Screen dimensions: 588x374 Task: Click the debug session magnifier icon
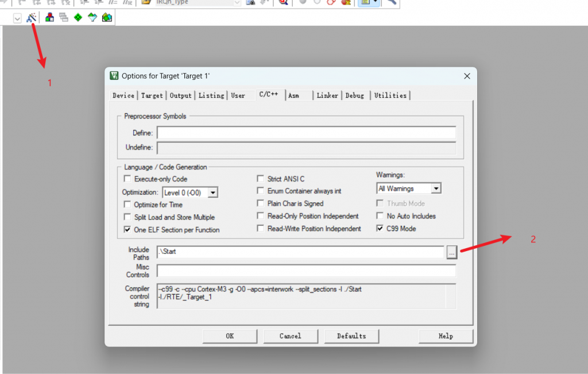click(x=283, y=2)
